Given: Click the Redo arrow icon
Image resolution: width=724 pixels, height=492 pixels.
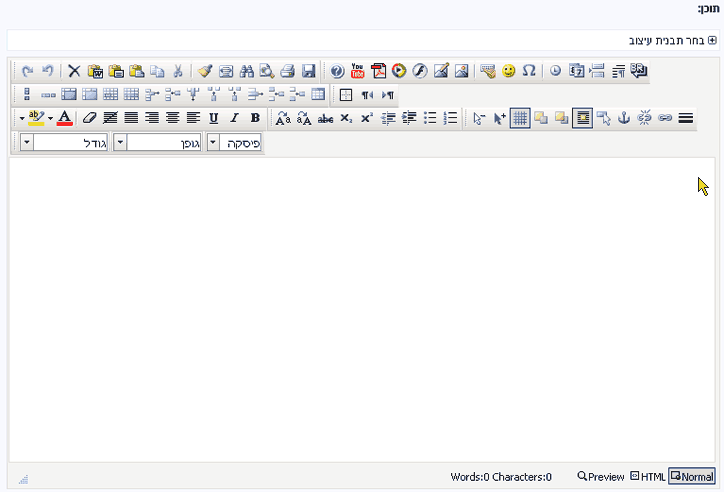Looking at the screenshot, I should pos(27,71).
